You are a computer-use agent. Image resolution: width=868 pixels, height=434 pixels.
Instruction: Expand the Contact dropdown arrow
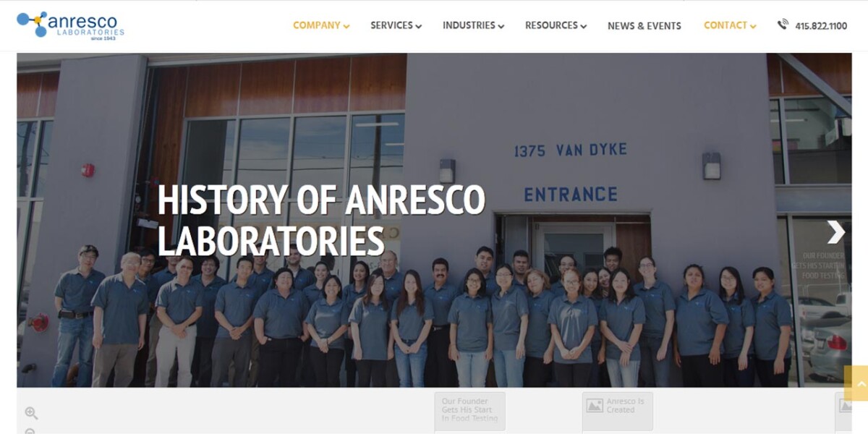coord(753,26)
